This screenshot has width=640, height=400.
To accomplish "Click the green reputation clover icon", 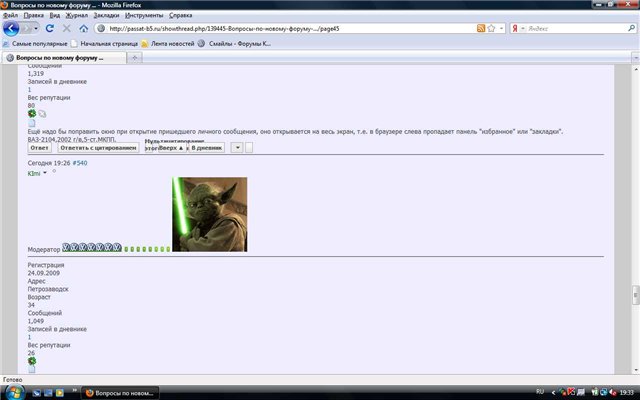I will tap(32, 114).
